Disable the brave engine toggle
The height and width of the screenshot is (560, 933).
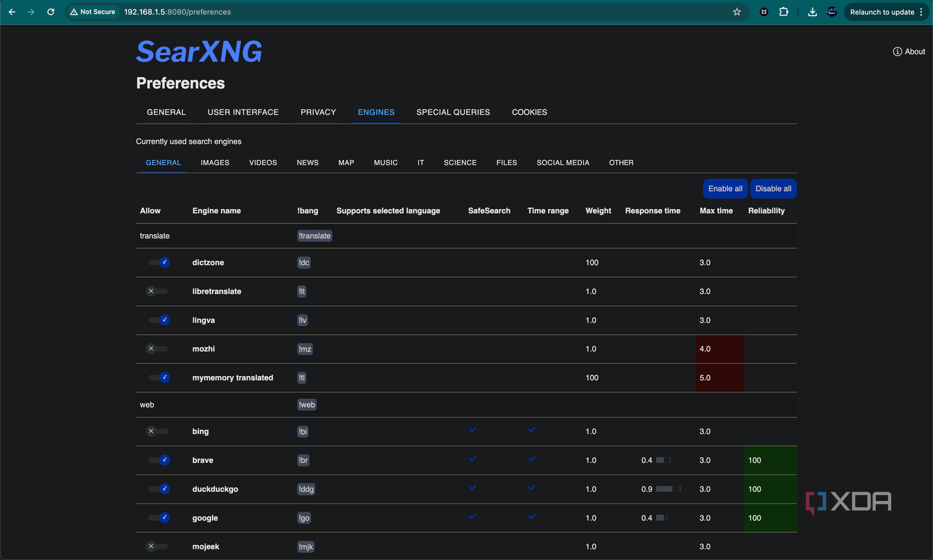(158, 460)
